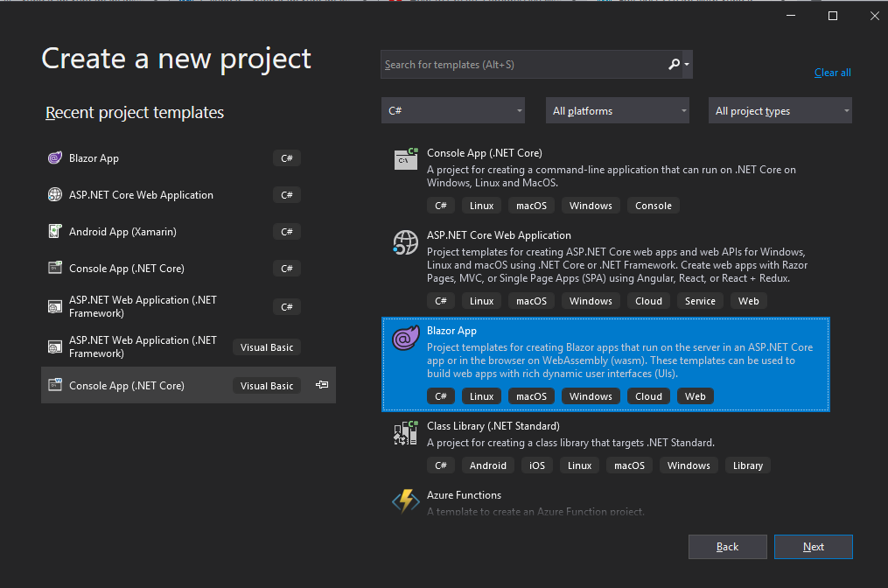Click the Azure Functions lightning bolt icon
Screen dimensions: 888x588
point(405,500)
